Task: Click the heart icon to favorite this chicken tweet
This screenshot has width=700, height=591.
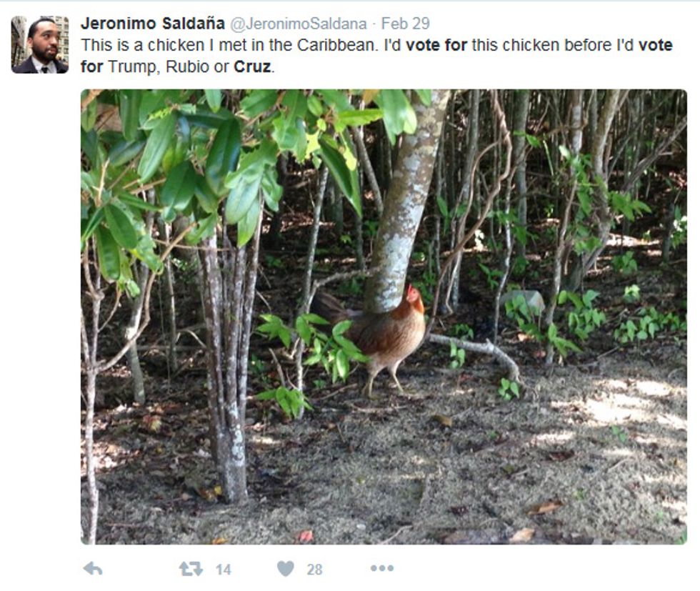Action: coord(286,569)
